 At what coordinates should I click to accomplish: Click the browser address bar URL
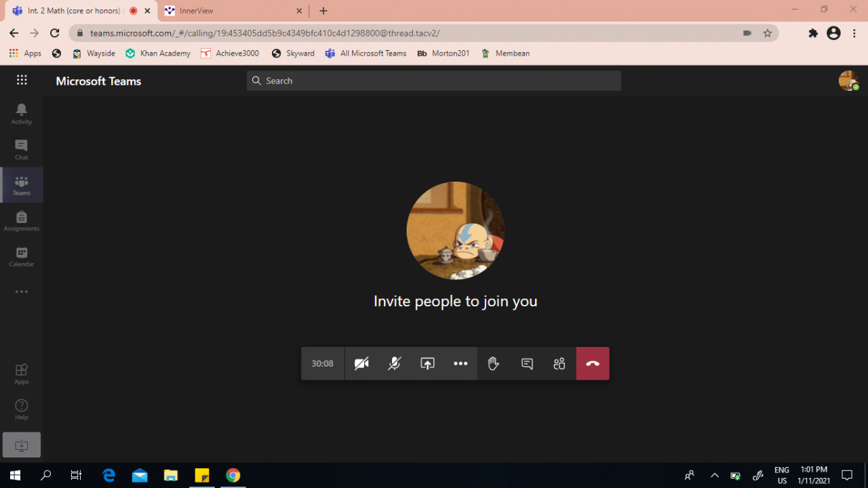pos(265,33)
